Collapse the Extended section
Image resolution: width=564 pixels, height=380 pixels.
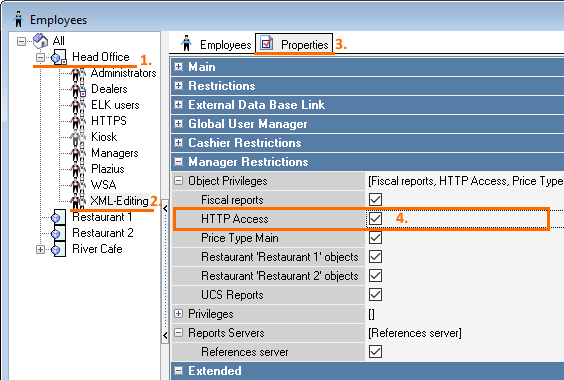click(x=178, y=371)
